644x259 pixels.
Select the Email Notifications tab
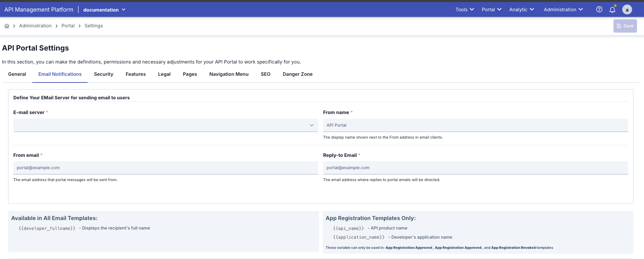(60, 74)
